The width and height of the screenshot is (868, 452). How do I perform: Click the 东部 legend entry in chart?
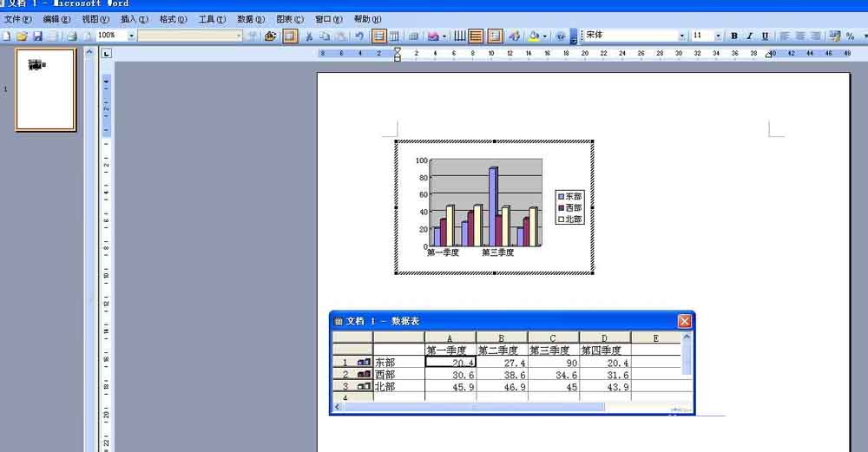pyautogui.click(x=569, y=196)
